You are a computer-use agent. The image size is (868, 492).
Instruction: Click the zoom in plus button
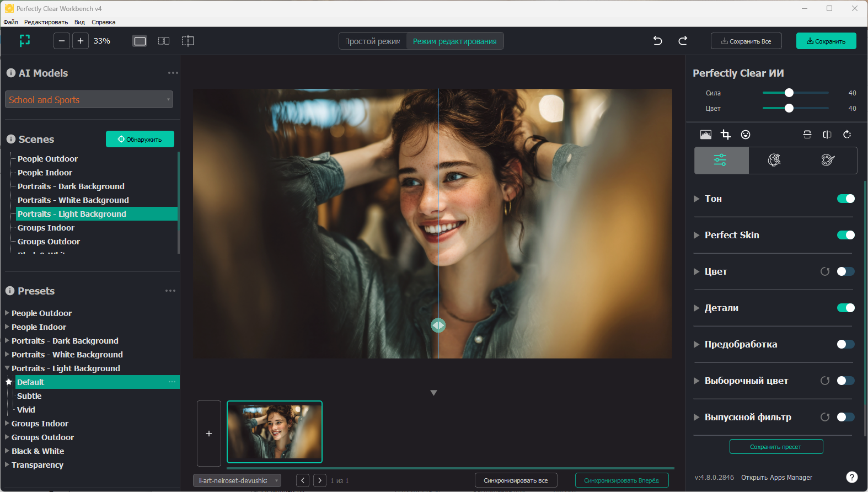[x=81, y=41]
